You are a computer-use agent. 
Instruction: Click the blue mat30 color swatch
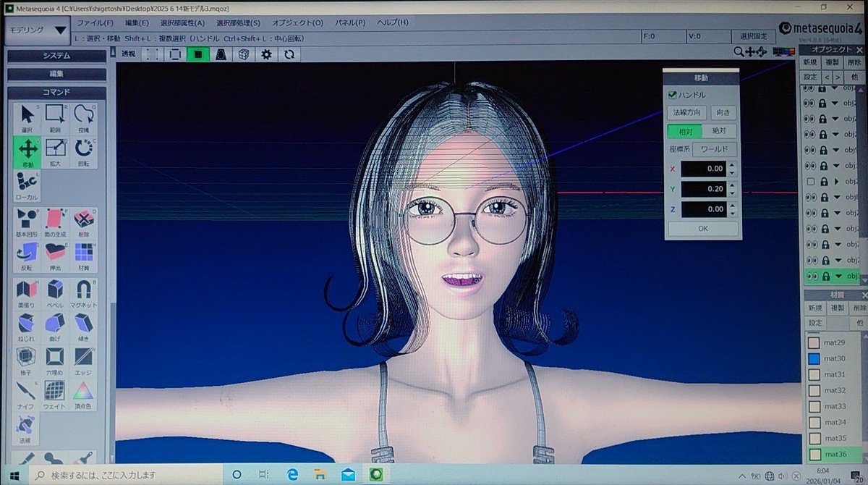point(813,358)
